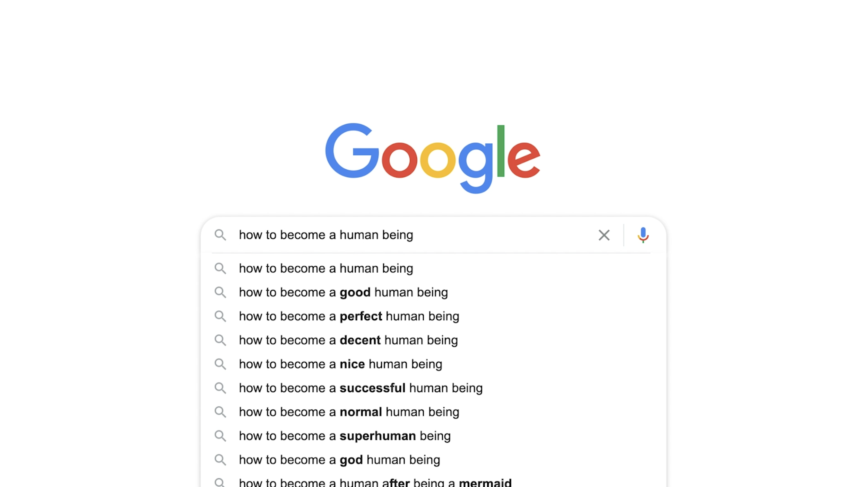Click the magnifier icon beside "good human being"
This screenshot has width=868, height=487.
220,292
